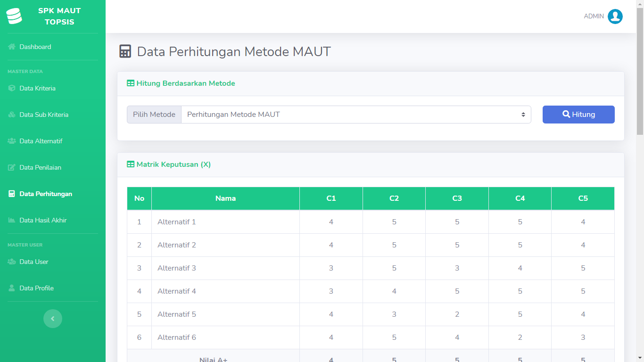Select the Alternatif 2 row name

[x=177, y=245]
